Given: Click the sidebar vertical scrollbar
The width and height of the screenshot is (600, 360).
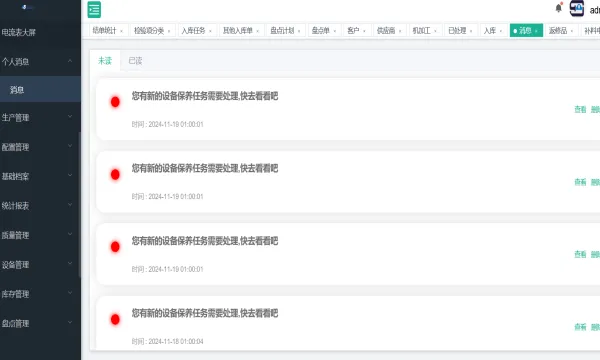Looking at the screenshot, I should click(80, 204).
